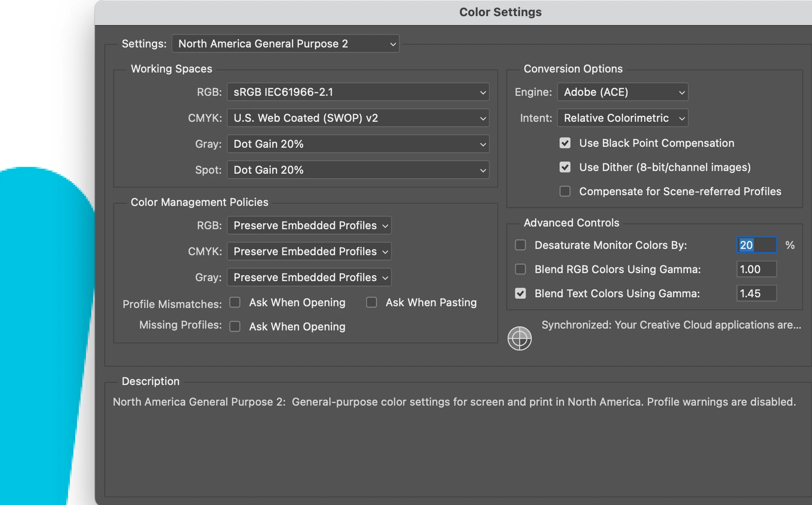This screenshot has width=812, height=505.
Task: Open the rendering Intent dropdown
Action: [623, 118]
